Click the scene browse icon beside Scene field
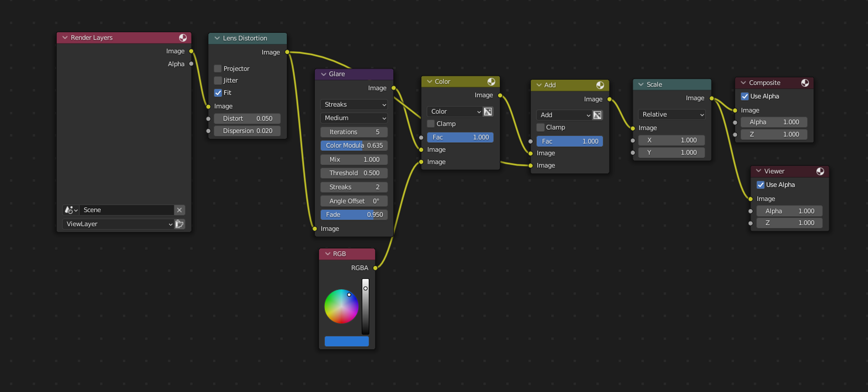 coord(70,210)
